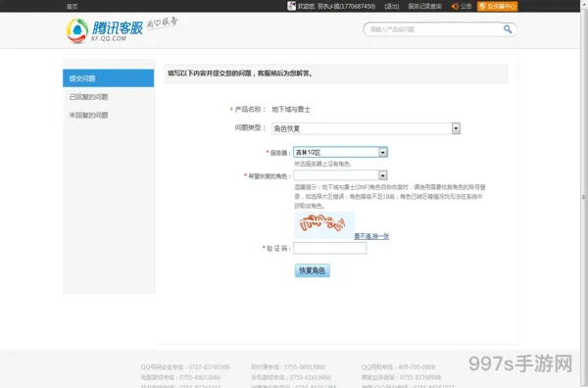Click the QQ号码安全专线 0755-83765566 text
The image size is (588, 388).
point(185,366)
